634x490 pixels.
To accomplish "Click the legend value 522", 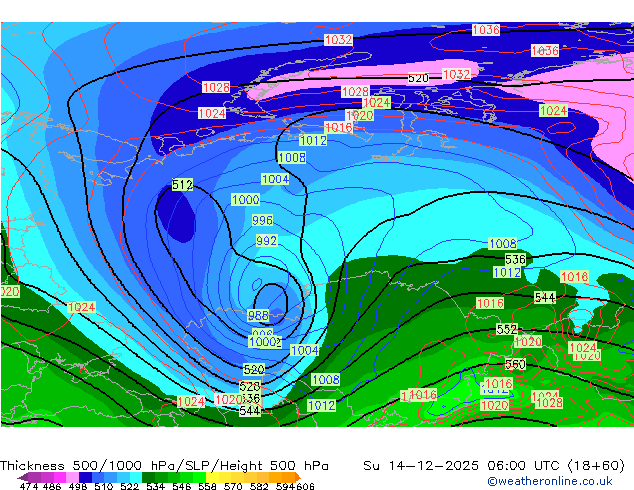I will [x=129, y=486].
